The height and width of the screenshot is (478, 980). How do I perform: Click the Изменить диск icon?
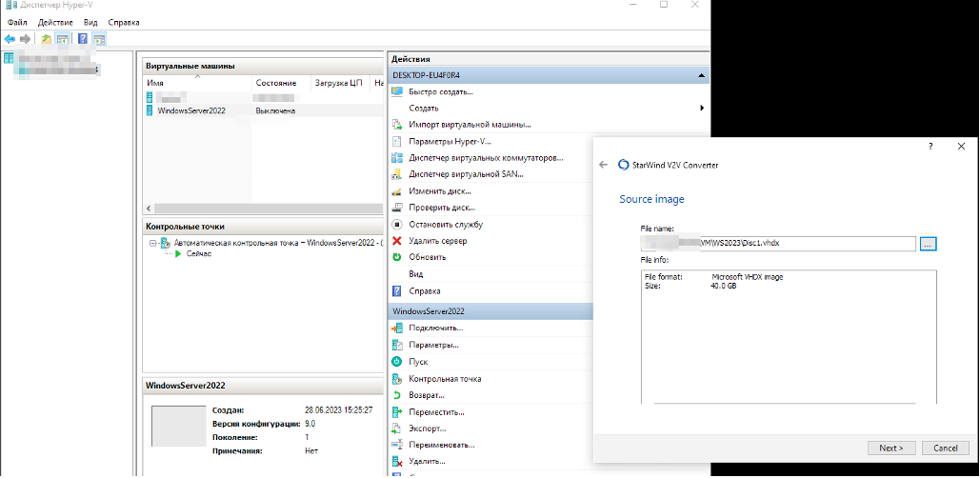(396, 191)
